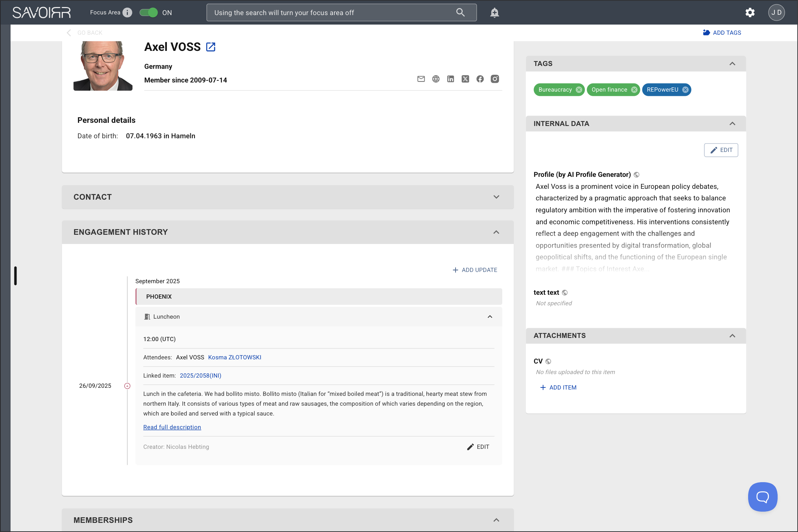The image size is (798, 532).
Task: Collapse the TAGS panel
Action: [732, 64]
